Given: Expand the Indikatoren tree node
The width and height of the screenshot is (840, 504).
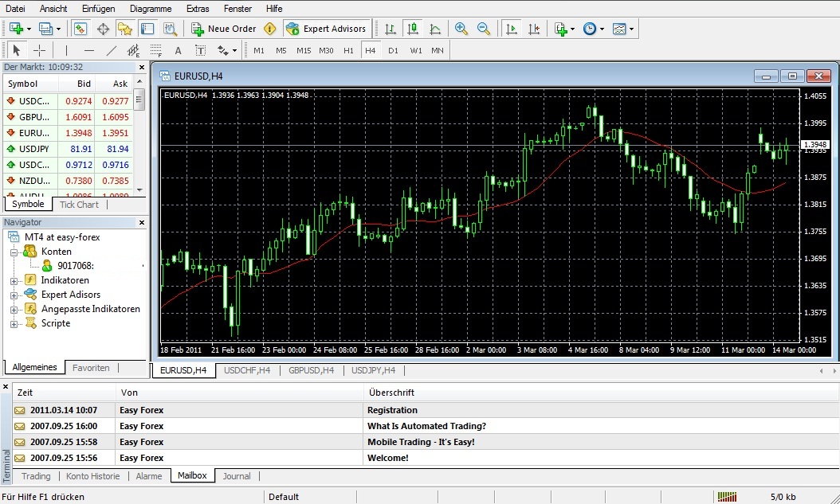Looking at the screenshot, I should click(14, 281).
